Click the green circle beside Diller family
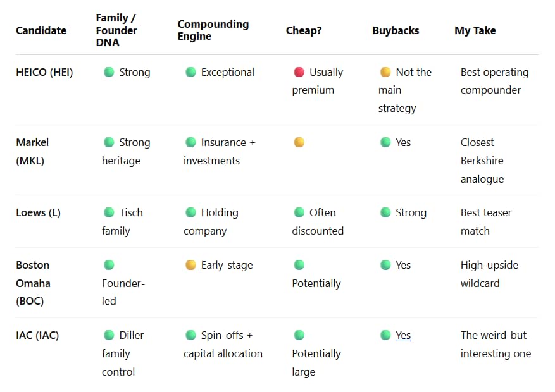The width and height of the screenshot is (555, 392). (109, 335)
